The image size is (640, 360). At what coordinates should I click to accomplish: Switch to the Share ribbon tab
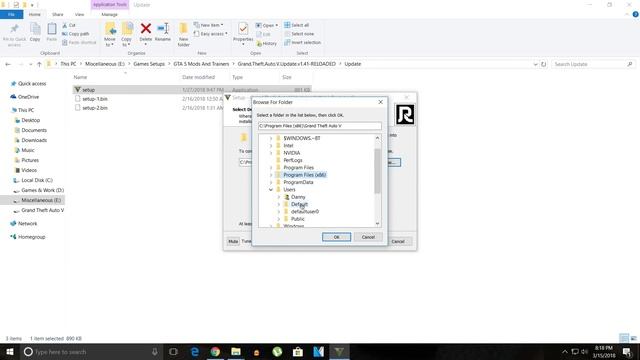click(58, 14)
